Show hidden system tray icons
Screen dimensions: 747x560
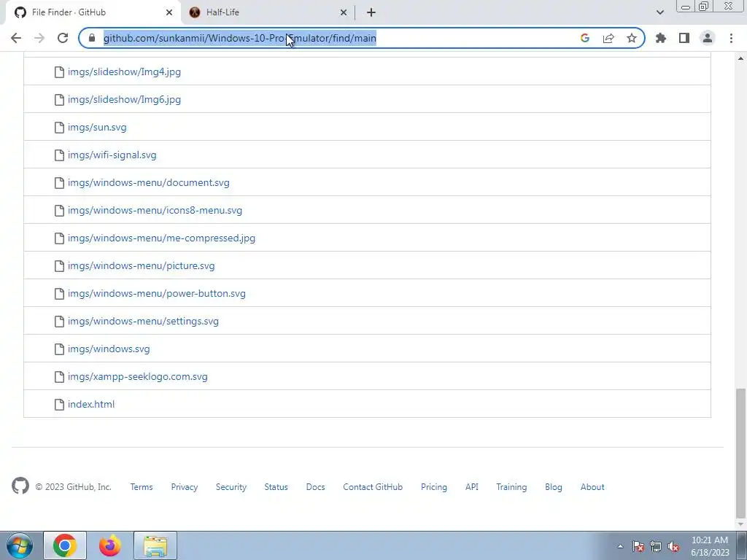(620, 547)
